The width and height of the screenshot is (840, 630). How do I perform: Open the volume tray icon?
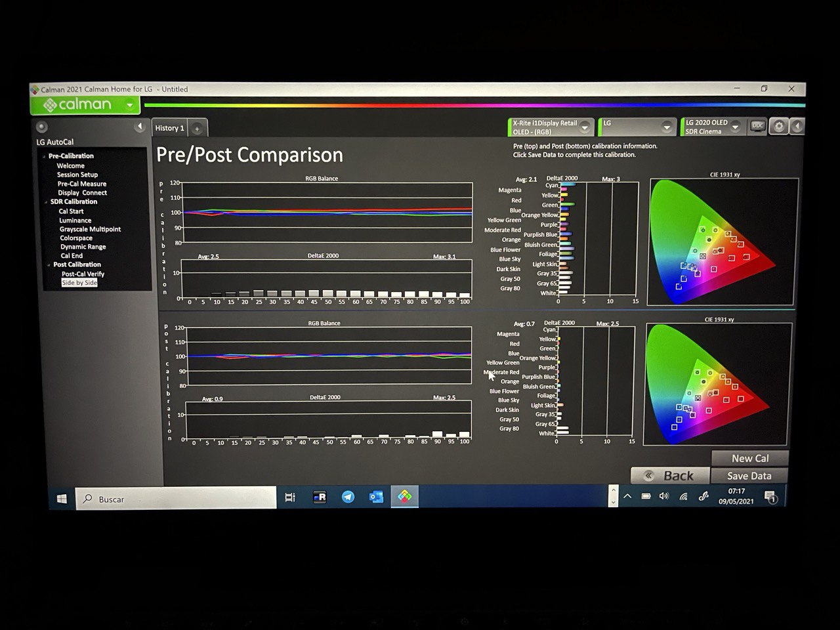664,496
